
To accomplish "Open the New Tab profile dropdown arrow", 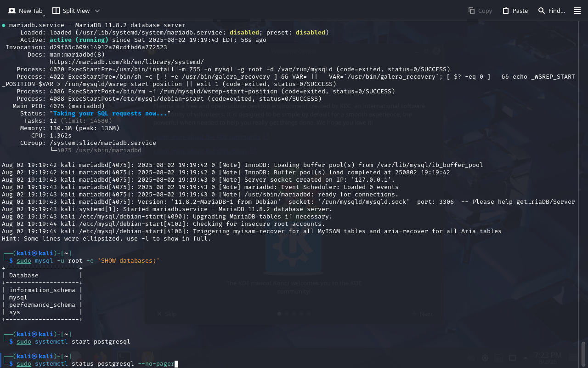I will 44,16.
